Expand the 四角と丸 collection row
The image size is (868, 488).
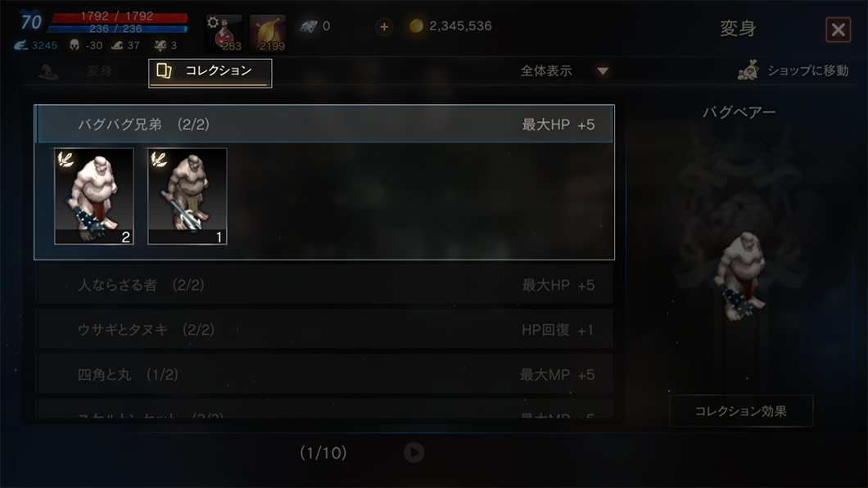(x=324, y=374)
